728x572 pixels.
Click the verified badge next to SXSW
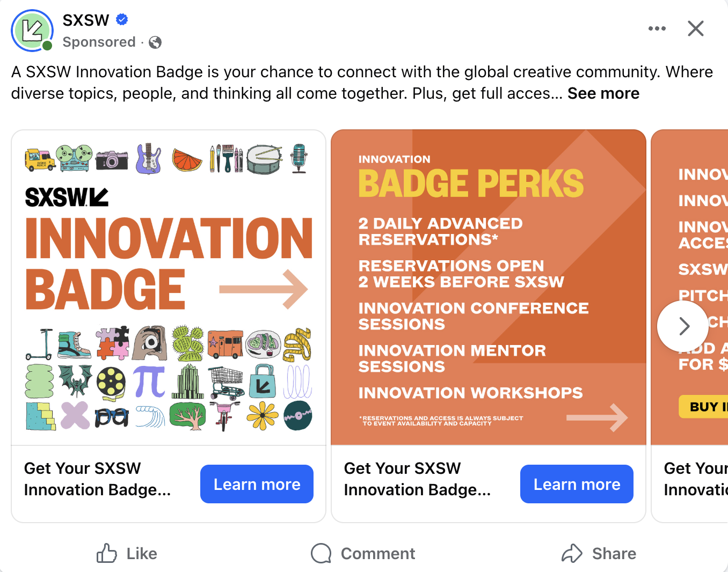(122, 20)
